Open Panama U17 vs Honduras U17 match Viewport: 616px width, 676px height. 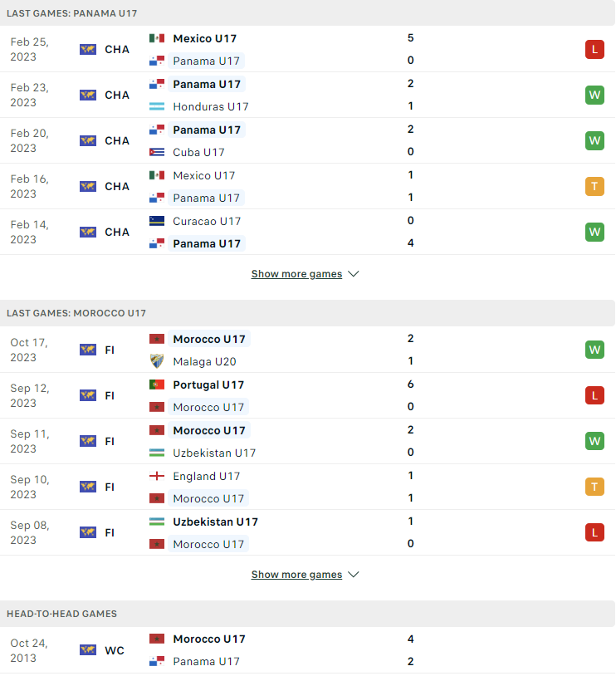pyautogui.click(x=307, y=95)
